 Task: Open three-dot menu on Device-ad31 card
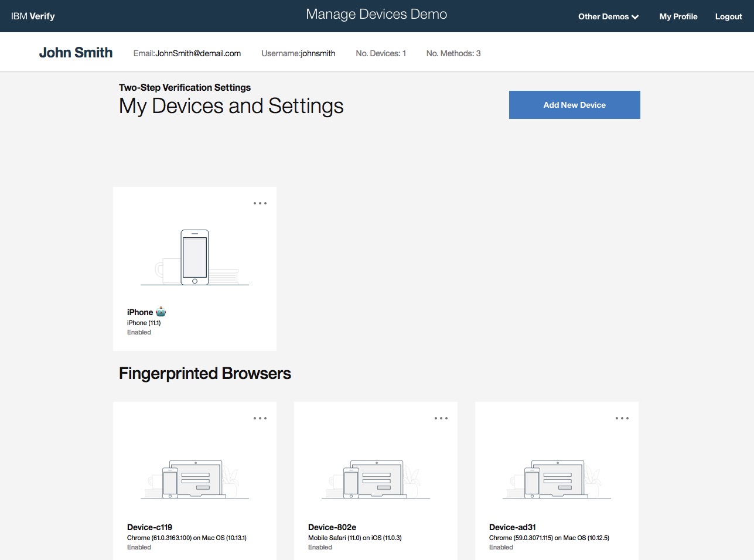(x=622, y=418)
